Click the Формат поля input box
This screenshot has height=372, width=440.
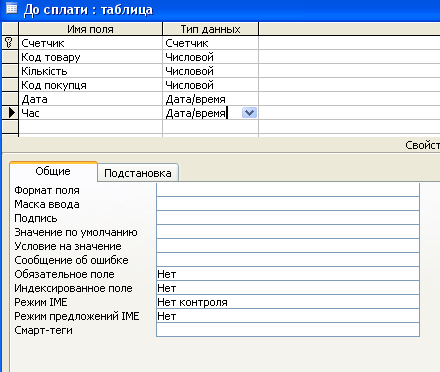[x=288, y=190]
